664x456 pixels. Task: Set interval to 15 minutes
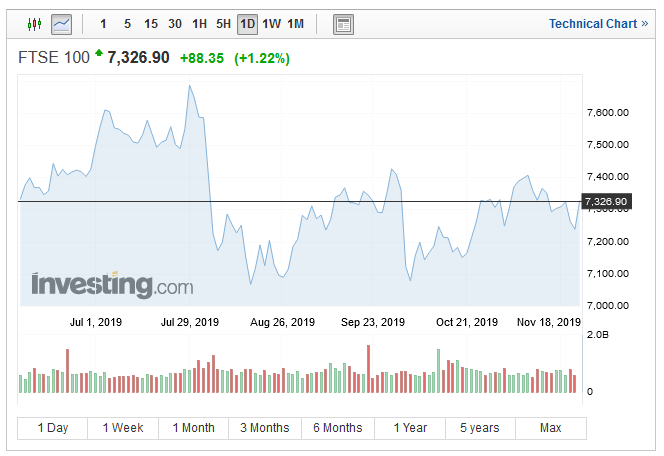[151, 24]
